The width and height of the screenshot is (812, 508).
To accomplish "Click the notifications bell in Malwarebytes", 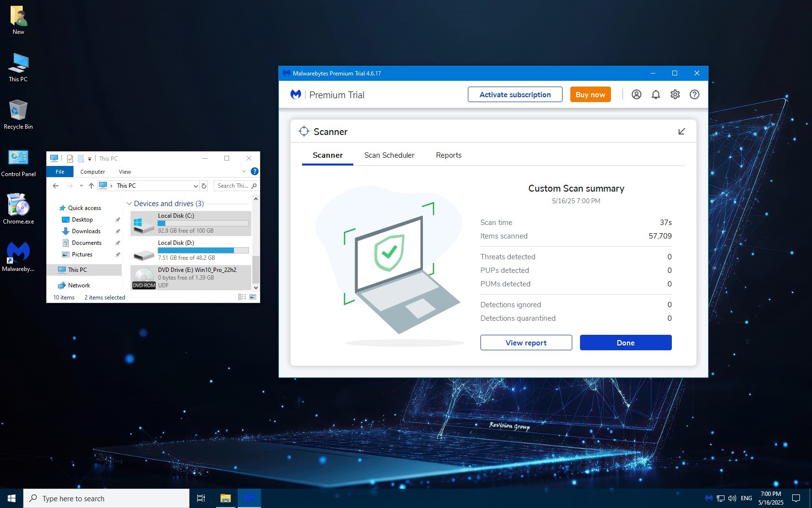I will click(x=655, y=95).
